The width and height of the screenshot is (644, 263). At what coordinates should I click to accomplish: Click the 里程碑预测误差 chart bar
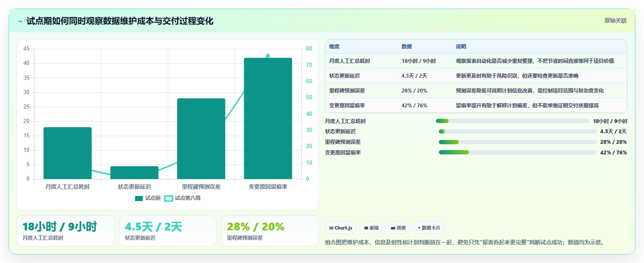201,139
